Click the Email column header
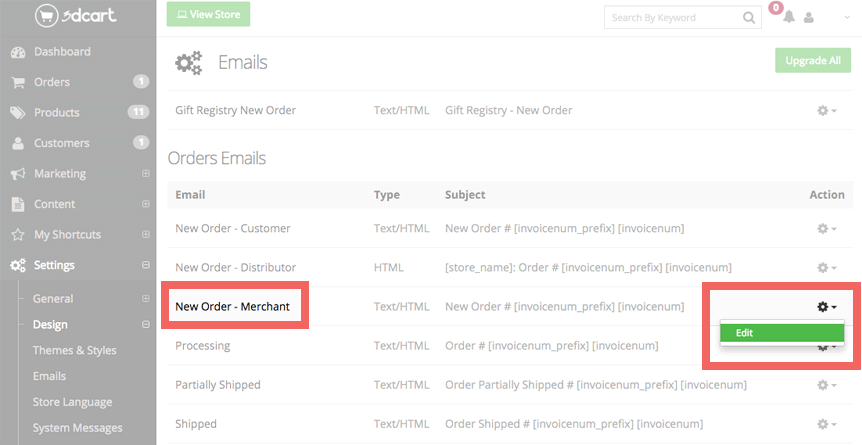 pos(190,195)
